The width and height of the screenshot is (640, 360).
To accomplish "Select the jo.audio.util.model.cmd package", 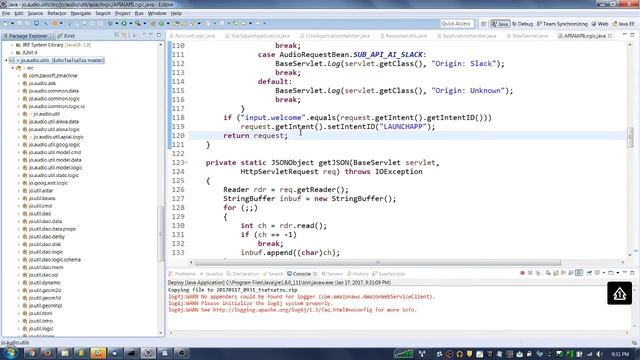I will click(x=55, y=152).
